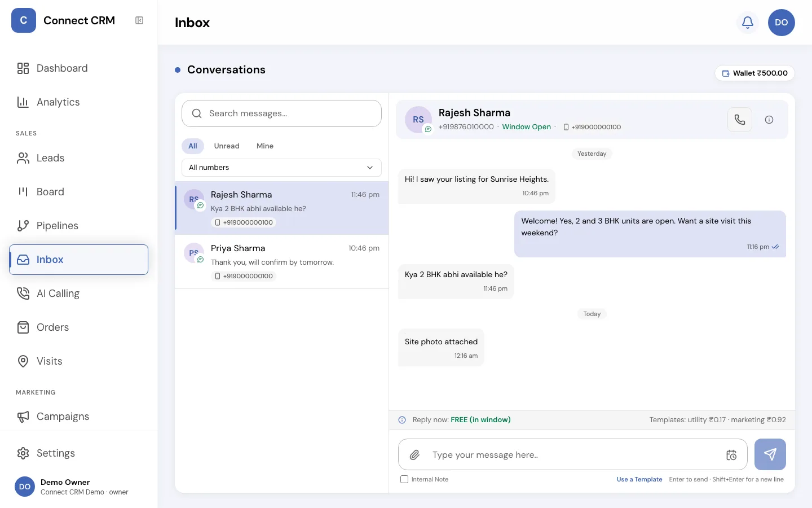Open Dashboard from the sidebar
The height and width of the screenshot is (508, 812).
(x=78, y=68)
